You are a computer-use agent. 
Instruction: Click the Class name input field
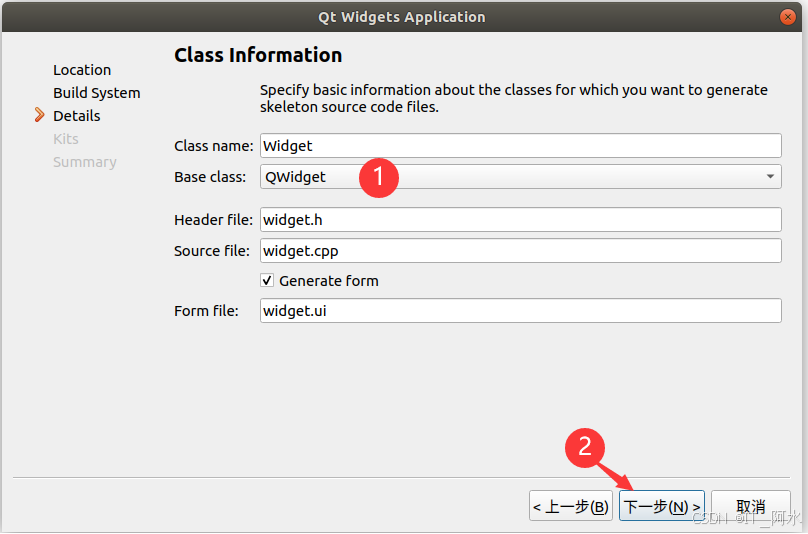coord(520,146)
